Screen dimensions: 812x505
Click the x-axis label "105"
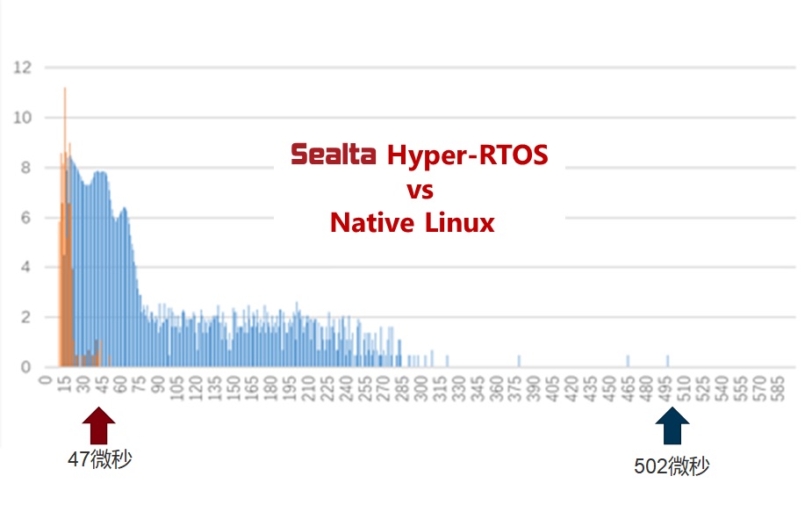[x=177, y=388]
